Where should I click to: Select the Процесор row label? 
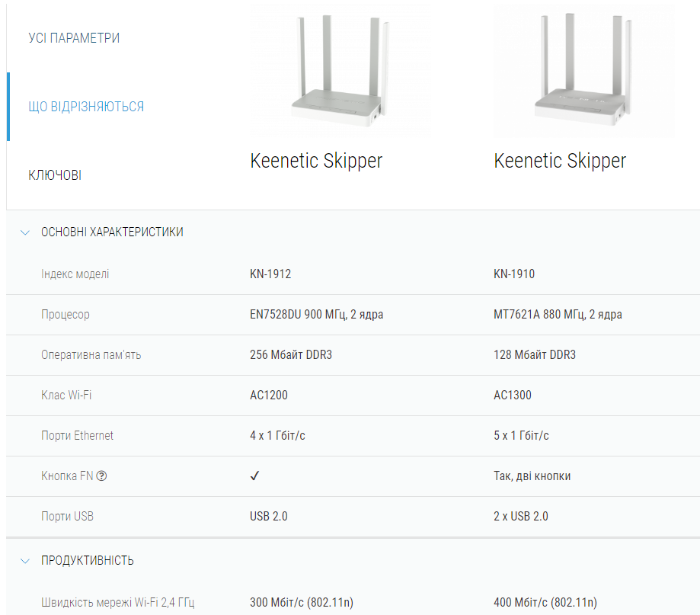(66, 315)
